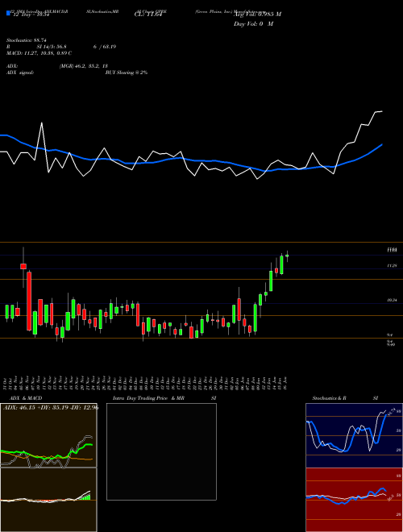Screen dimensions: 403x532
Task: Open the red-background RSI chart thumbnail
Action: 354,500
